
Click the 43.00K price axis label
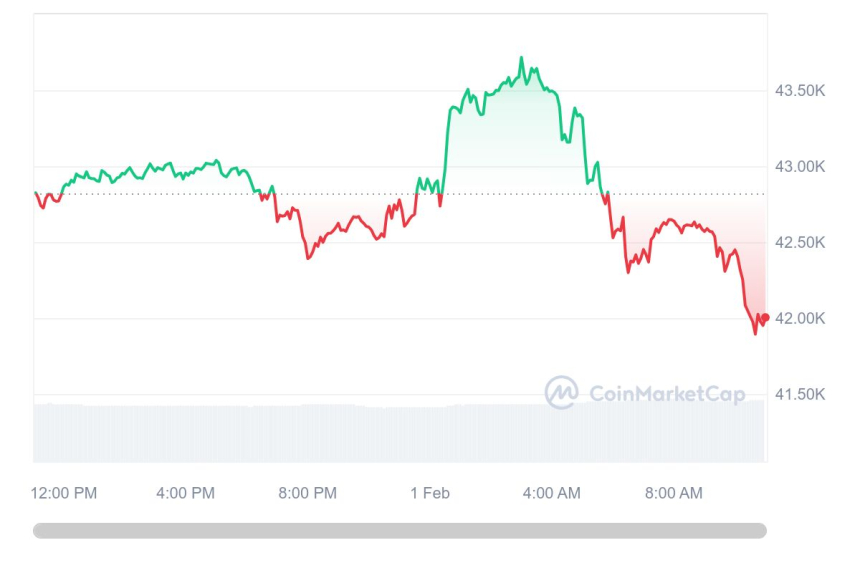800,167
